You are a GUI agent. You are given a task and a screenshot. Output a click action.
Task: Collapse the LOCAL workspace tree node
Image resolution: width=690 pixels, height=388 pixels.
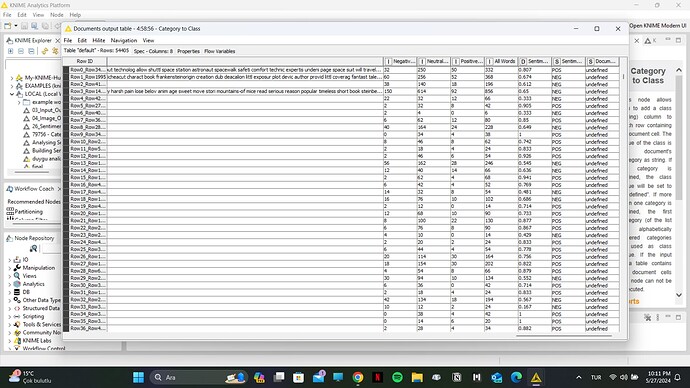[12, 94]
